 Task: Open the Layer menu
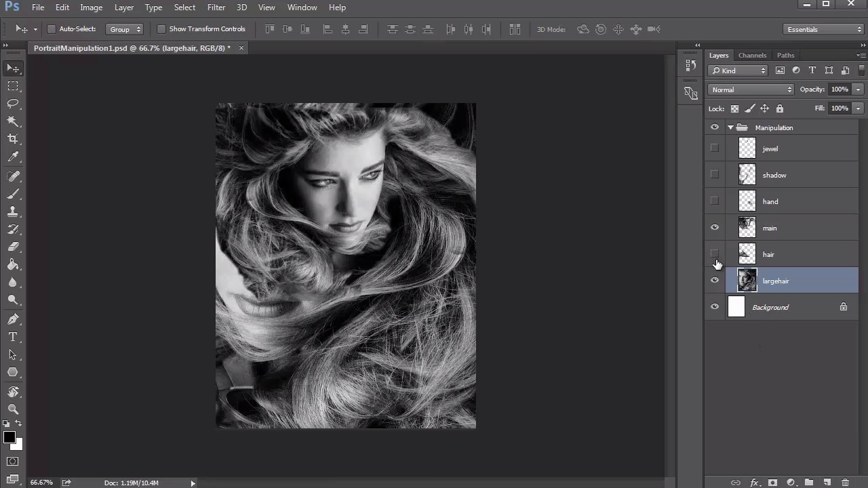(124, 7)
